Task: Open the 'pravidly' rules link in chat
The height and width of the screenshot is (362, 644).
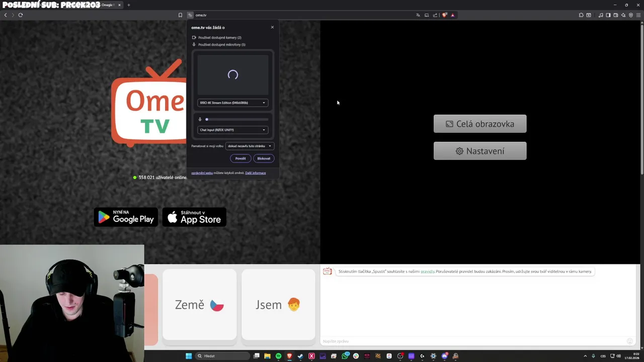Action: 428,271
